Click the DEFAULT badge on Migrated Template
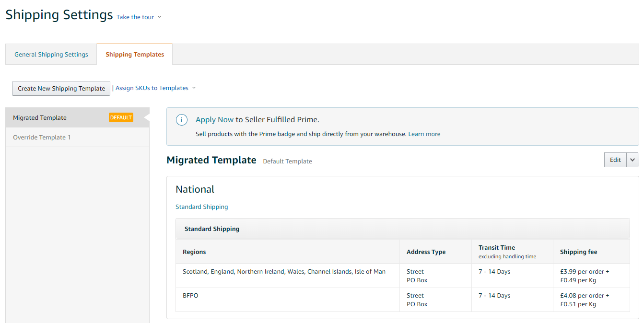This screenshot has width=644, height=323. tap(120, 117)
